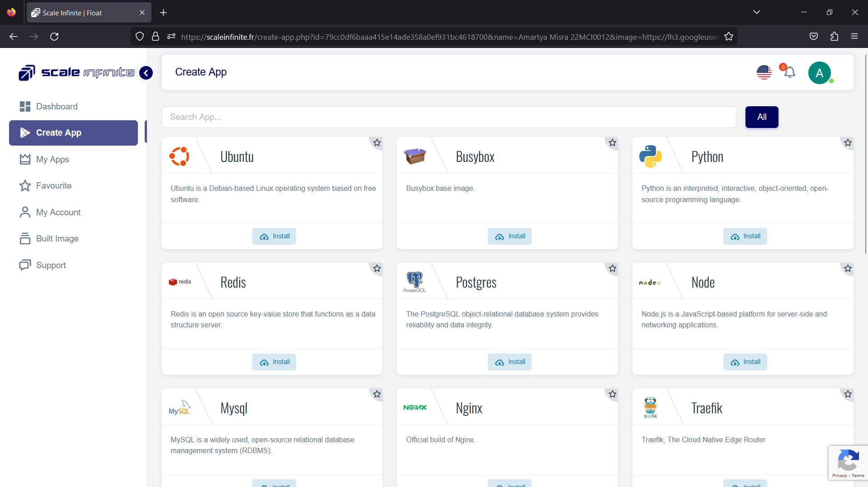Viewport: 868px width, 487px height.
Task: Click the Ubuntu logo icon
Action: 179,156
